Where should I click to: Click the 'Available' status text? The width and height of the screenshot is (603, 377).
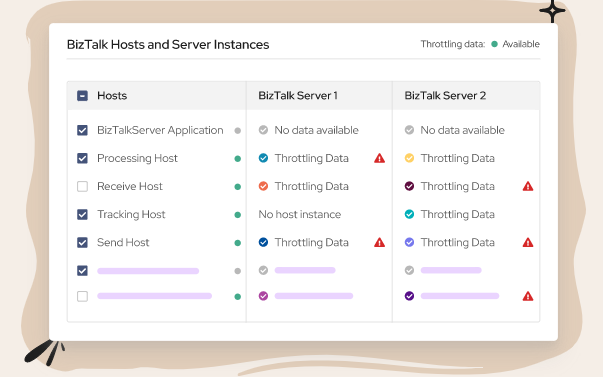[x=521, y=44]
